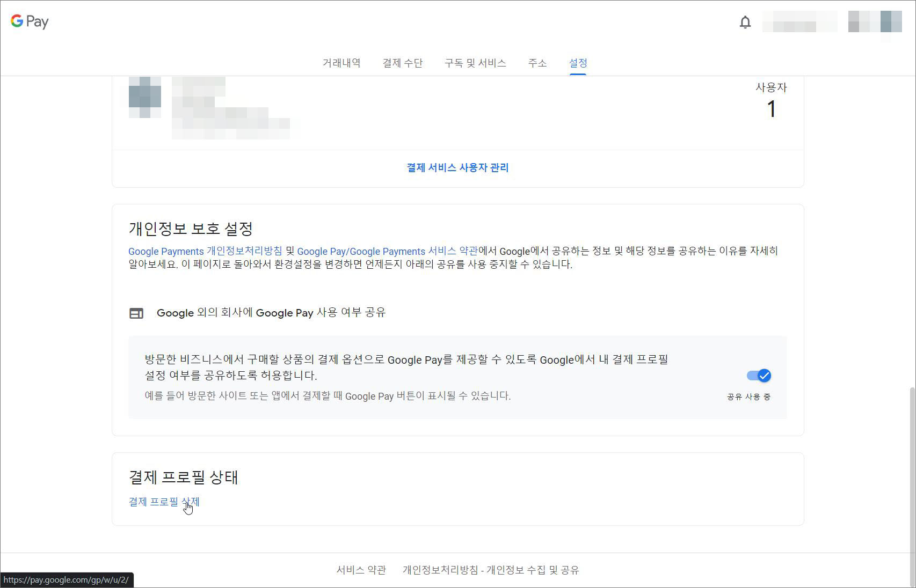The height and width of the screenshot is (588, 916).
Task: Open Google Payments 개인정보처리방침 link
Action: click(205, 251)
